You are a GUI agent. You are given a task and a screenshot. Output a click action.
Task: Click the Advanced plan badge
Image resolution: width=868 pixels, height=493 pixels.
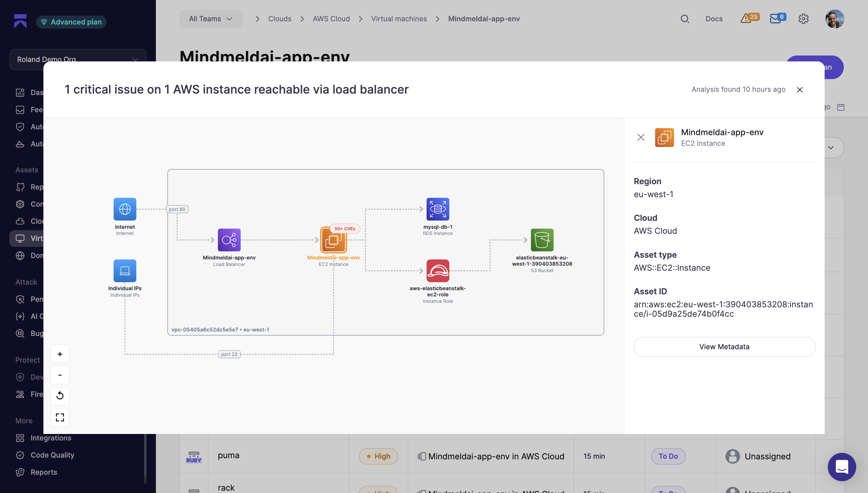[71, 22]
